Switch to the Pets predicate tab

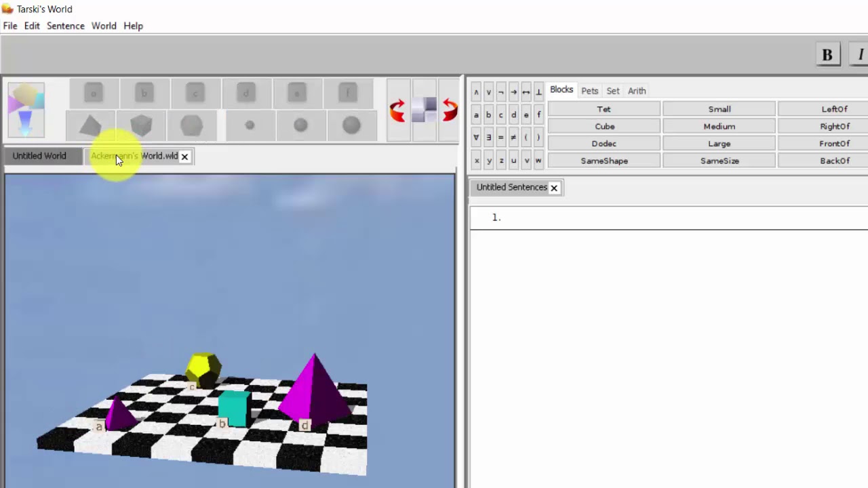pyautogui.click(x=590, y=91)
